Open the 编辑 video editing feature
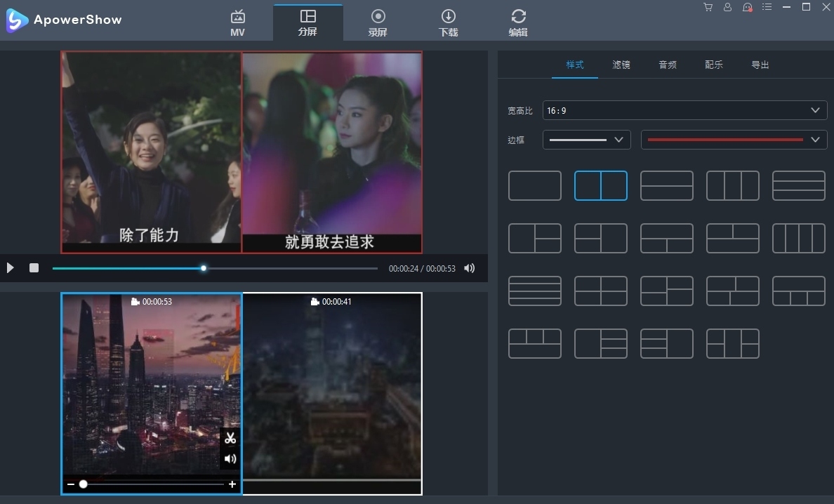The image size is (834, 504). tap(517, 22)
